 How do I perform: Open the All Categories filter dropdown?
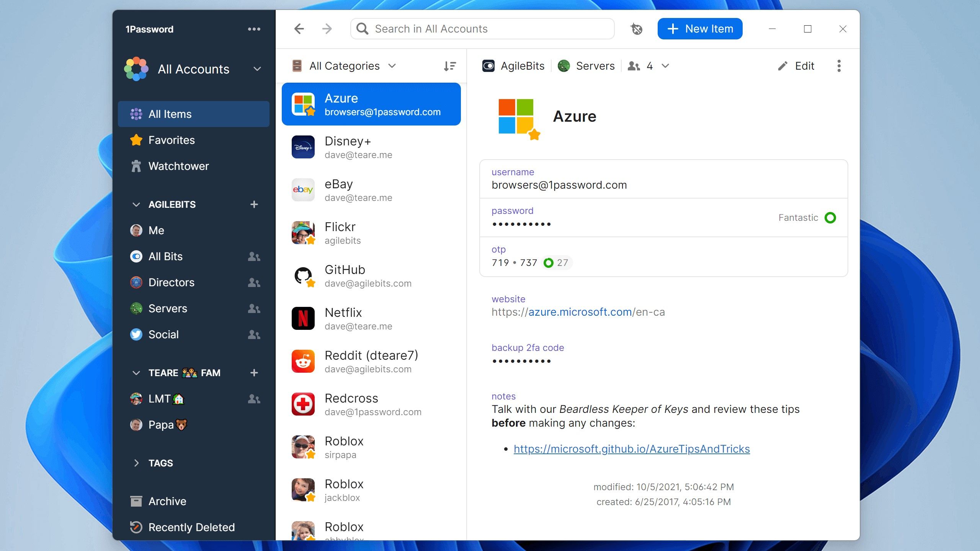pyautogui.click(x=344, y=66)
